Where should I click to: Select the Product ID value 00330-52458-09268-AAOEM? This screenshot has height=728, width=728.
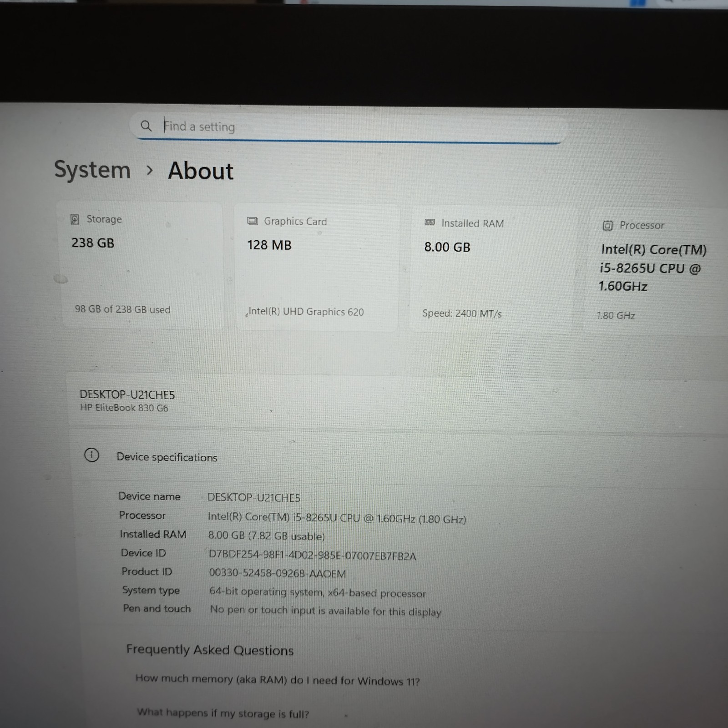tap(277, 573)
